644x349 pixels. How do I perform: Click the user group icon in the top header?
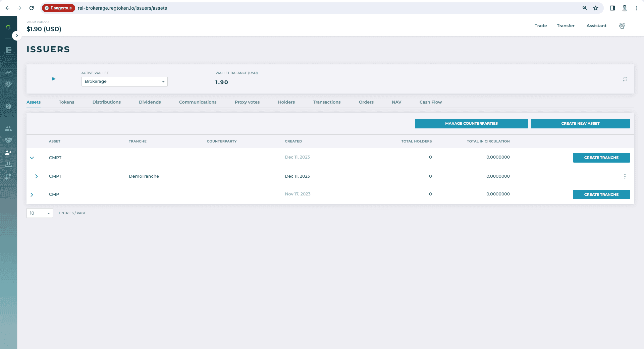coord(622,26)
